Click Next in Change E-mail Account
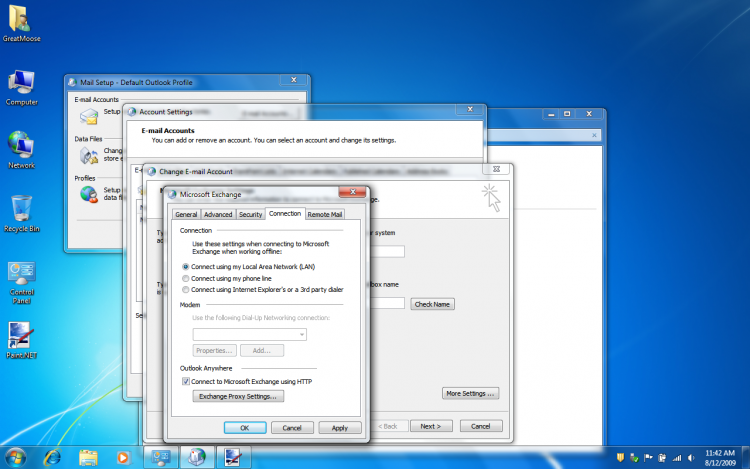 [430, 426]
